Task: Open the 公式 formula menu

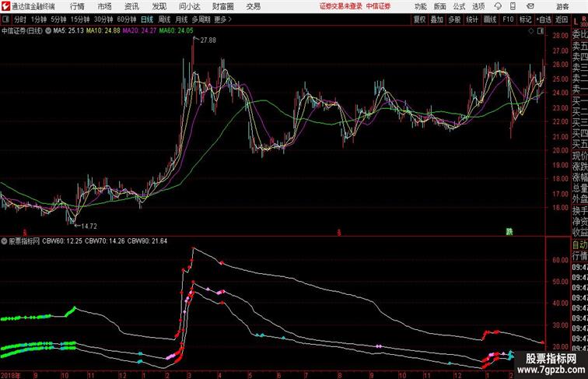Action: point(459,6)
